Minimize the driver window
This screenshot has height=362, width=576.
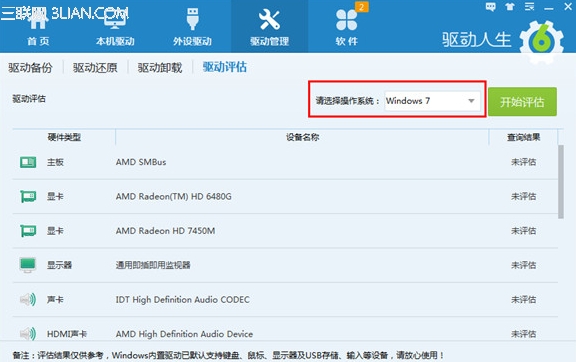549,8
